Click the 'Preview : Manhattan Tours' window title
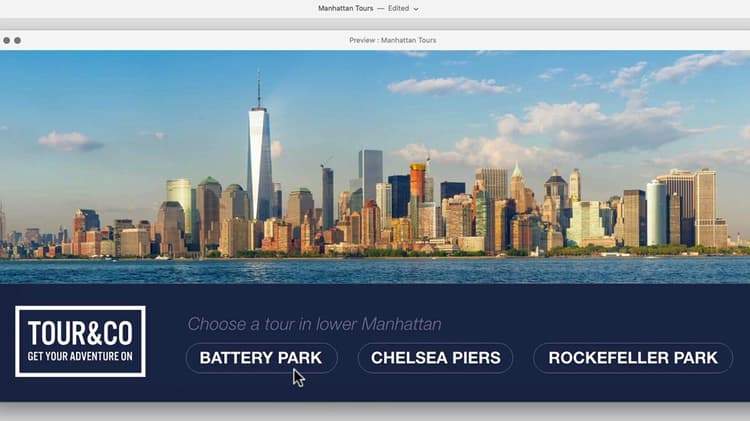The height and width of the screenshot is (421, 750). [392, 40]
